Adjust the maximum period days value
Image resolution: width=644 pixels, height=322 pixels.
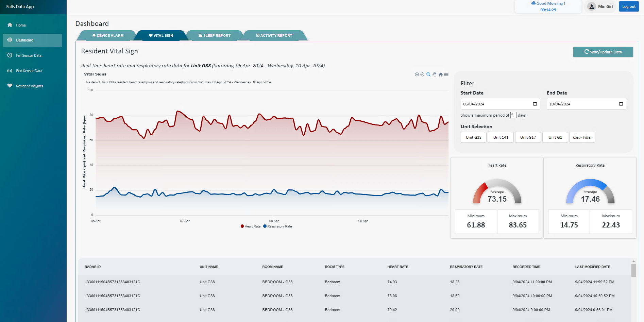click(x=513, y=115)
